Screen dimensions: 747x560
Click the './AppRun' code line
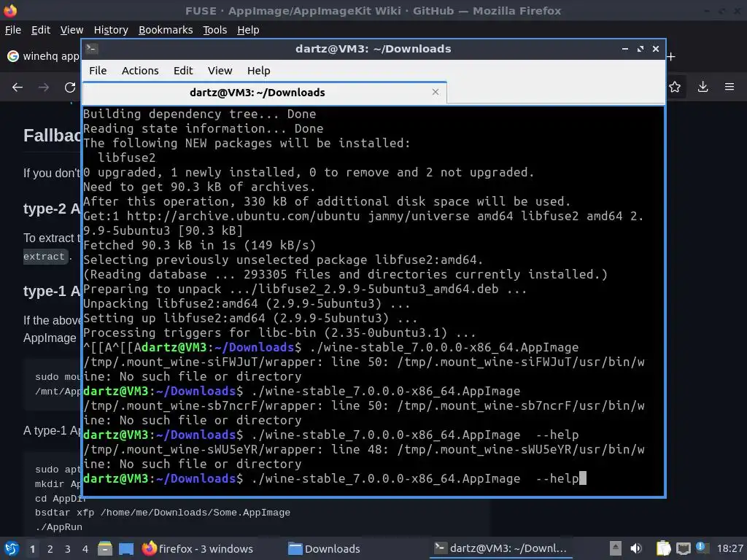(x=58, y=527)
